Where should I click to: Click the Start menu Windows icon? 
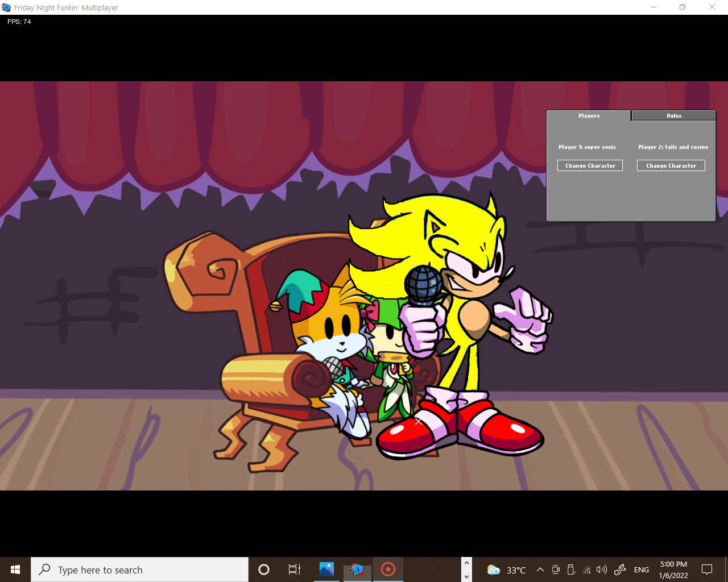(x=14, y=569)
